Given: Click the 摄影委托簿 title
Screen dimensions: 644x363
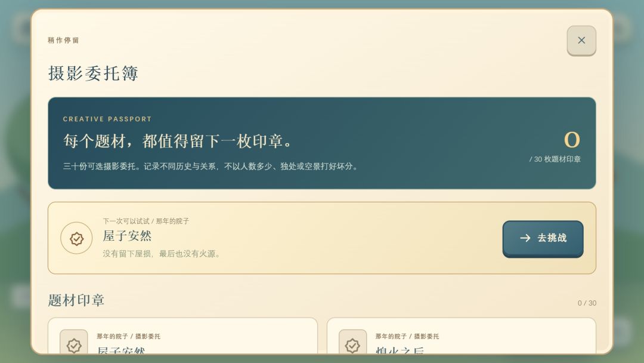Looking at the screenshot, I should click(x=93, y=73).
